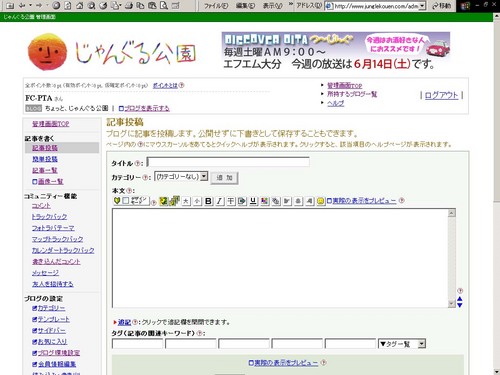Click the browser Refresh page icon
The height and width of the screenshot is (375, 500).
pyautogui.click(x=68, y=6)
